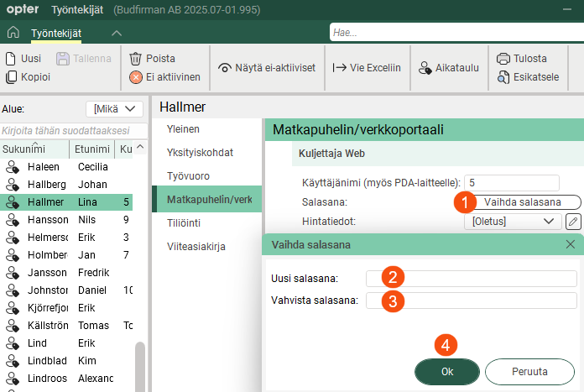This screenshot has width=584, height=392.
Task: Click the Uusi new document icon
Action: pyautogui.click(x=11, y=59)
